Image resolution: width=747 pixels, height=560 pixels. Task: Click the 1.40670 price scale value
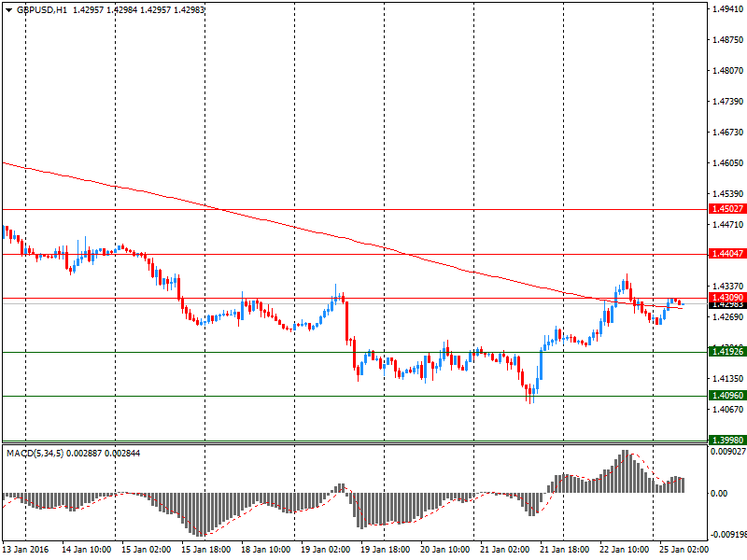point(727,410)
